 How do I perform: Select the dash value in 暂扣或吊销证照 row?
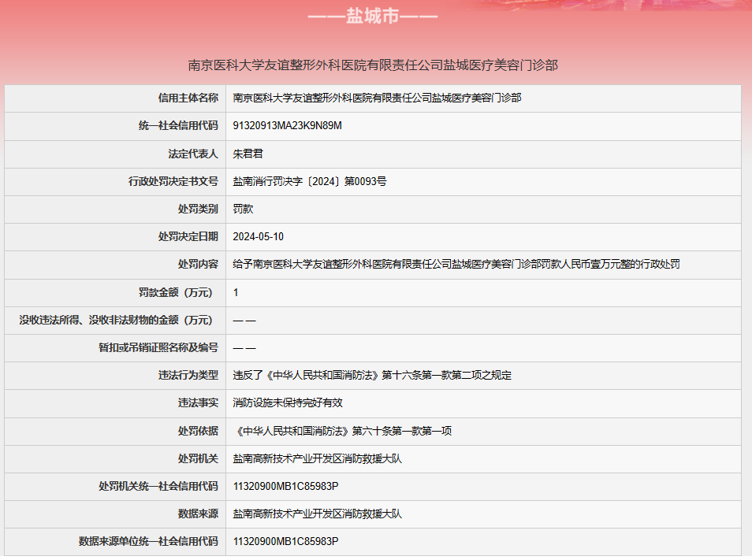click(x=244, y=348)
